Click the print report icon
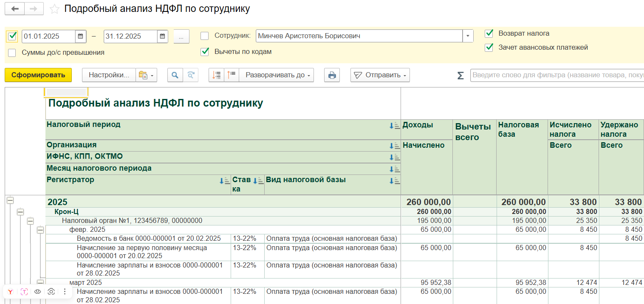This screenshot has width=644, height=304. (332, 75)
